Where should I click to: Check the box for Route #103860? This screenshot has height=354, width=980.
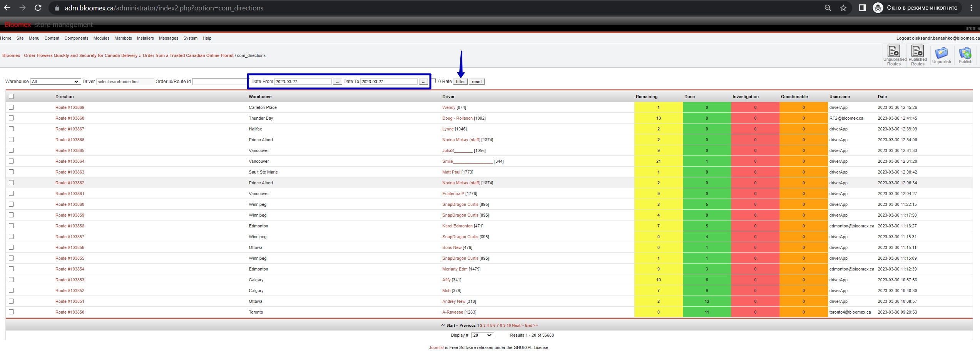[11, 204]
